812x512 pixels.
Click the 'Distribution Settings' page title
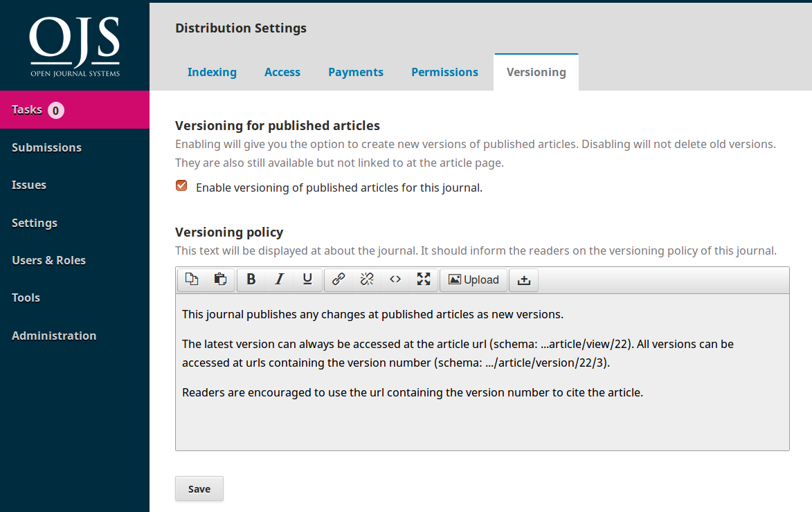(x=241, y=28)
